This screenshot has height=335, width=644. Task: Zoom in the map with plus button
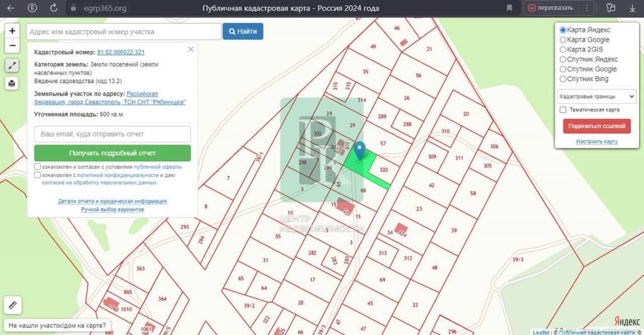click(12, 31)
